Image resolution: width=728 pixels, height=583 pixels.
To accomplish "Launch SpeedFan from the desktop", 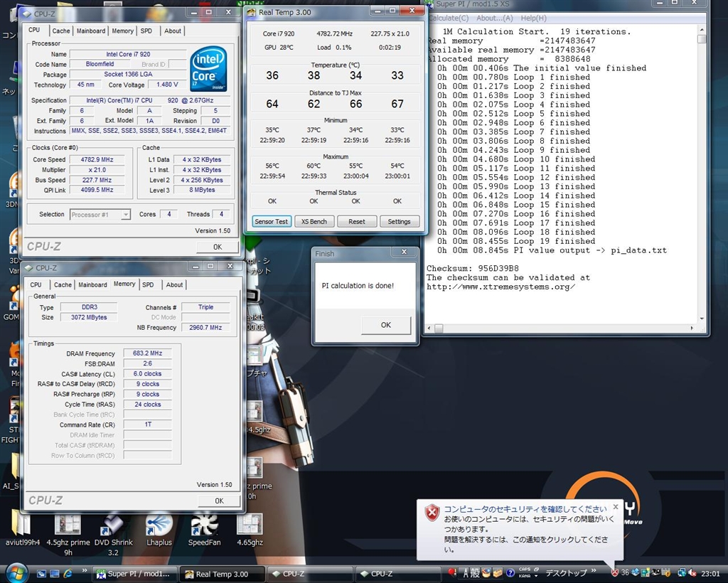I will [x=204, y=525].
